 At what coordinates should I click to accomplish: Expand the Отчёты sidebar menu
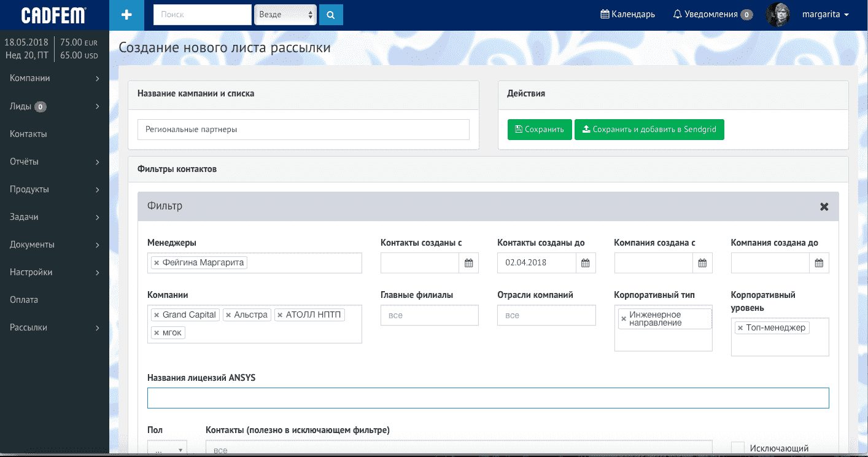(55, 162)
